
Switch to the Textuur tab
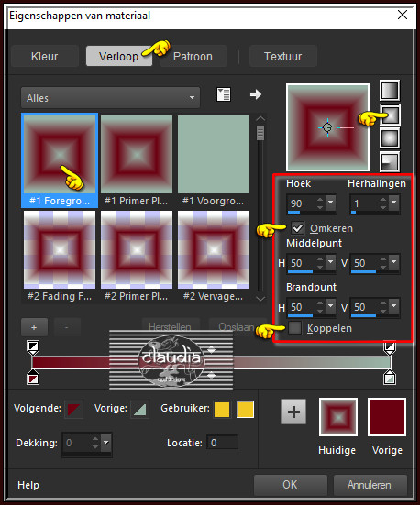click(x=283, y=56)
